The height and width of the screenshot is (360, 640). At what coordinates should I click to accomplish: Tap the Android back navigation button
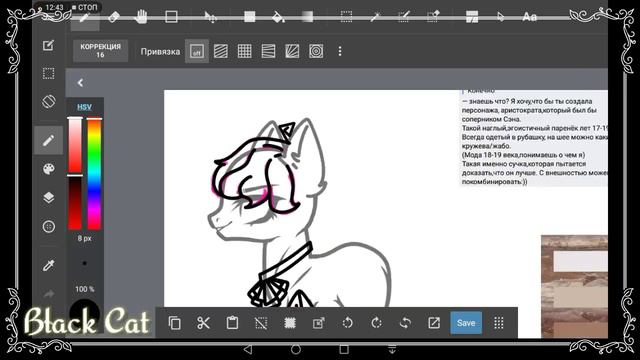point(248,349)
